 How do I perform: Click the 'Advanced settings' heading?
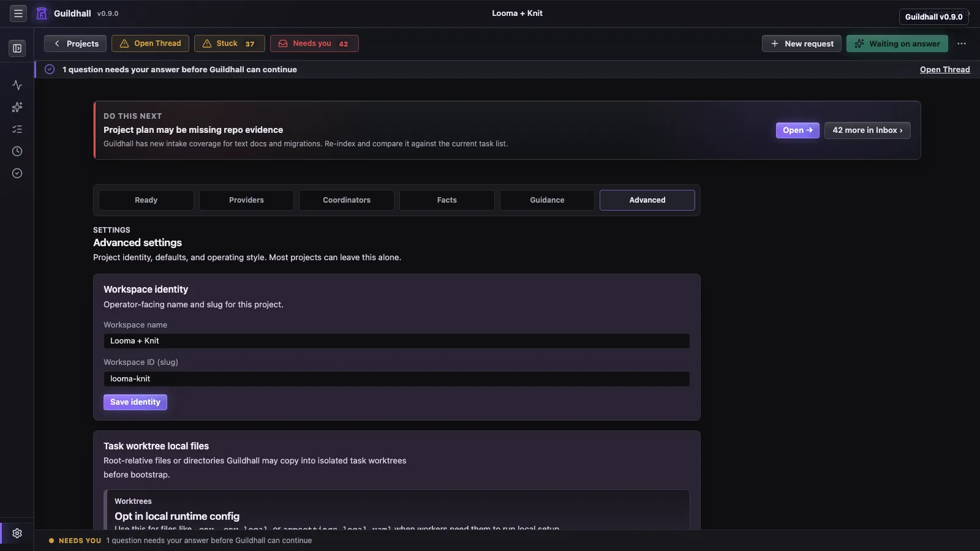click(137, 243)
